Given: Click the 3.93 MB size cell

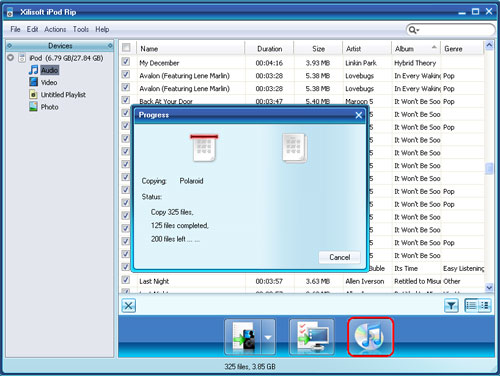Looking at the screenshot, I should coord(318,63).
